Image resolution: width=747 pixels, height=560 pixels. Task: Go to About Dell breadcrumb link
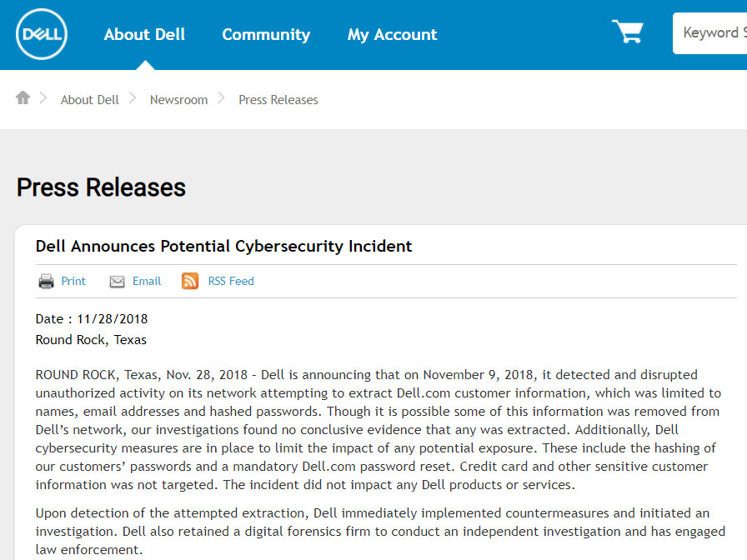[89, 99]
